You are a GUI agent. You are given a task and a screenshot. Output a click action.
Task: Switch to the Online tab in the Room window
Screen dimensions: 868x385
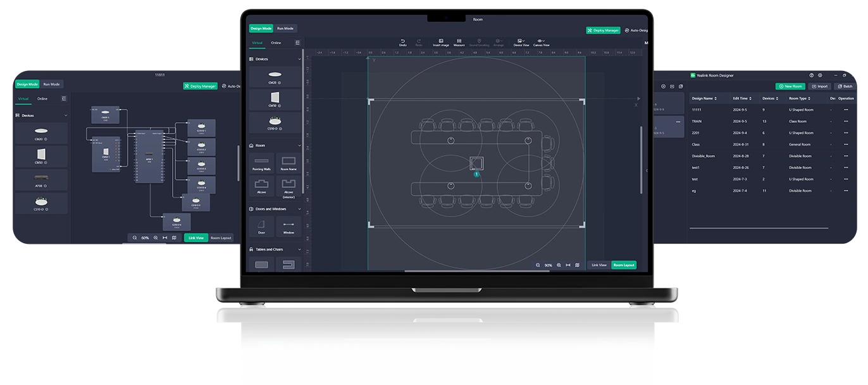point(276,43)
